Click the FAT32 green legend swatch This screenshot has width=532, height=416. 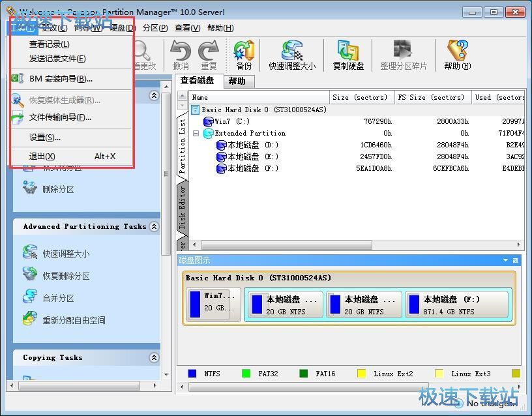click(246, 373)
